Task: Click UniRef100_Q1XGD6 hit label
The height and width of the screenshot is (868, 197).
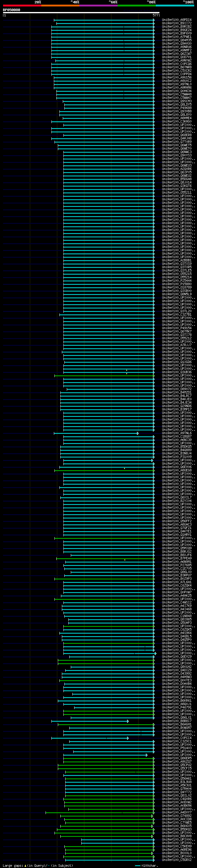Action: coord(176,362)
